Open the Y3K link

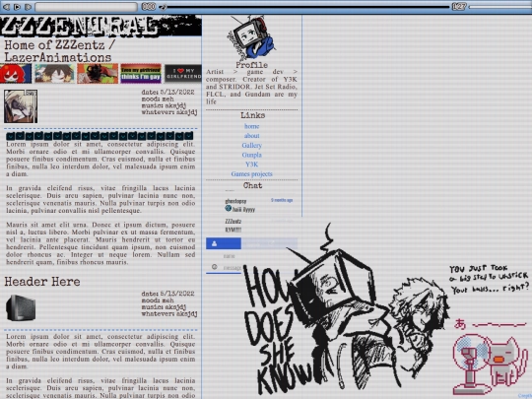tap(252, 165)
